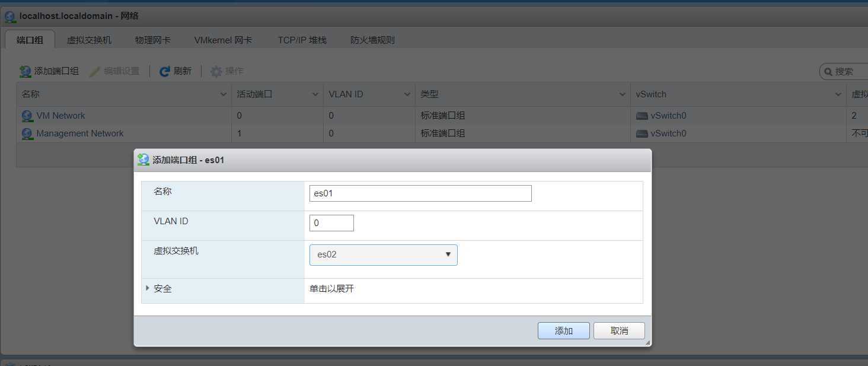868x366 pixels.
Task: Click the dialog resize grip corner
Action: tap(647, 342)
